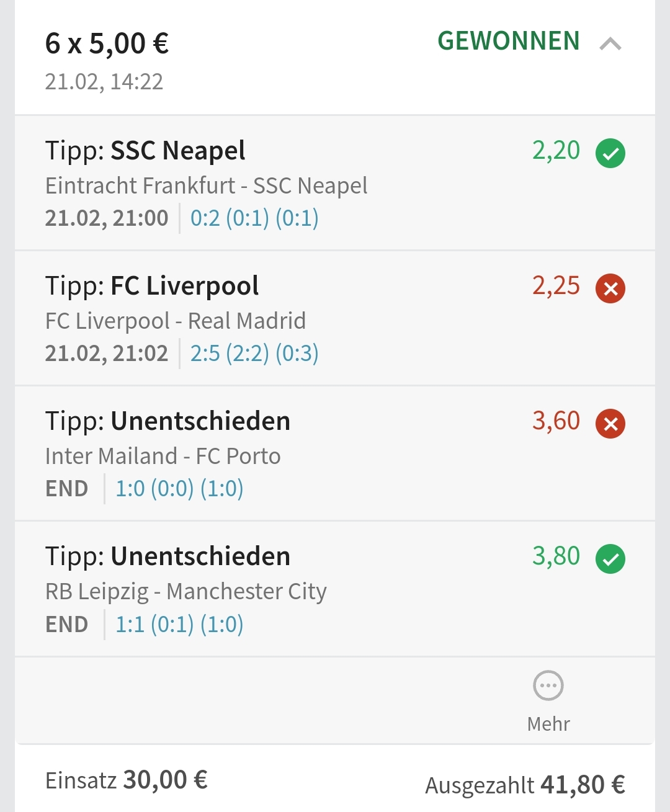Image resolution: width=670 pixels, height=812 pixels.
Task: Open the Mehr three-dots icon
Action: (548, 686)
